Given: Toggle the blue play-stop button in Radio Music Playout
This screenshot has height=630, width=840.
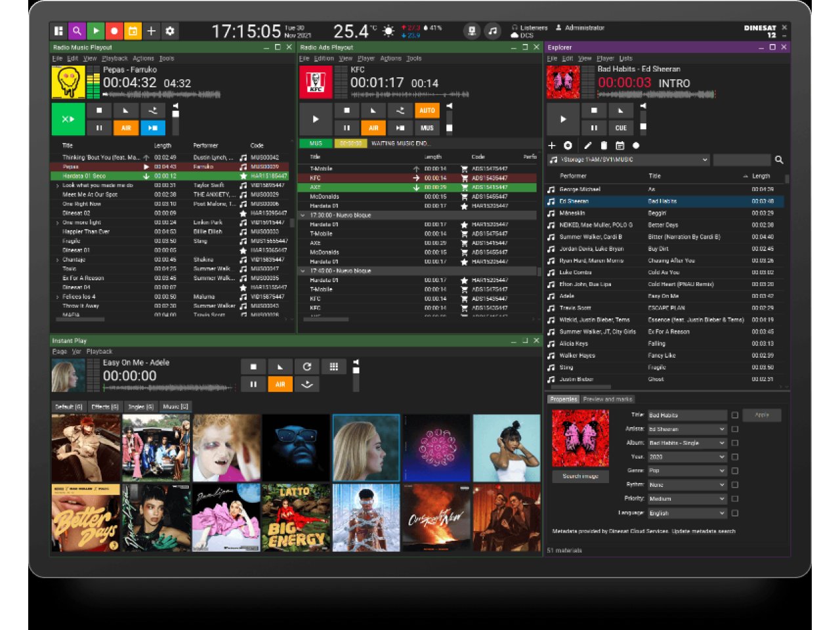Looking at the screenshot, I should (153, 128).
